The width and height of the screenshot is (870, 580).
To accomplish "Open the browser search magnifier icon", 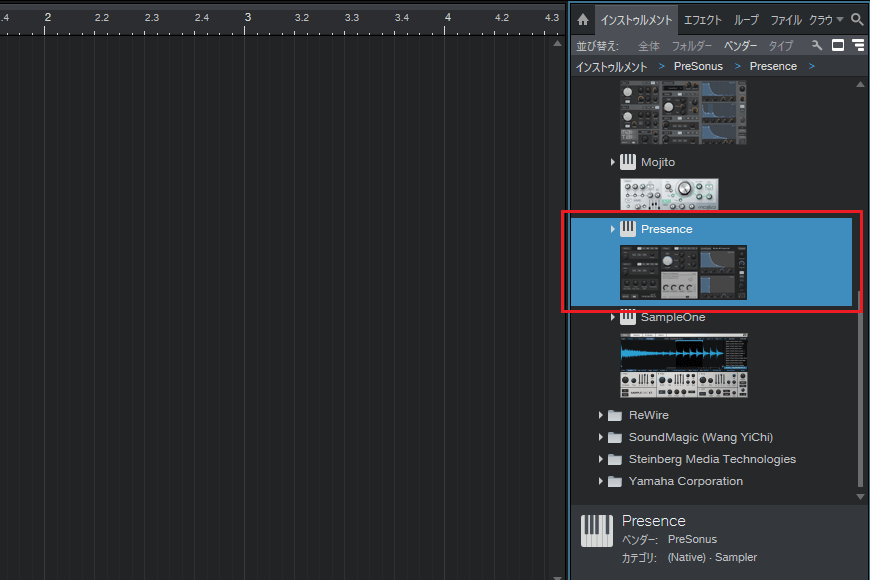I will pos(857,19).
